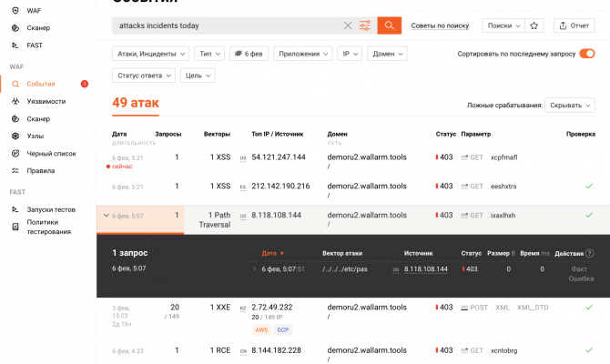Save search with the star icon

(x=534, y=25)
